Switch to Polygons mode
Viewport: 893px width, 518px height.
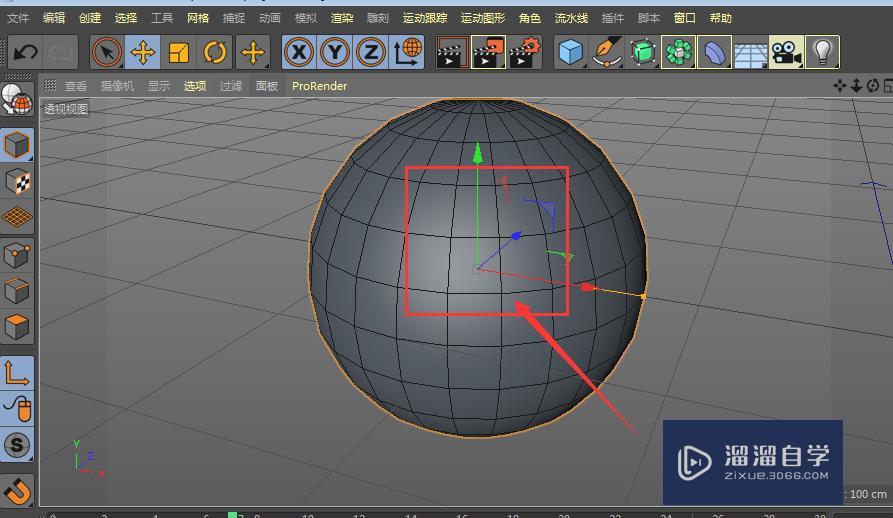click(x=17, y=327)
